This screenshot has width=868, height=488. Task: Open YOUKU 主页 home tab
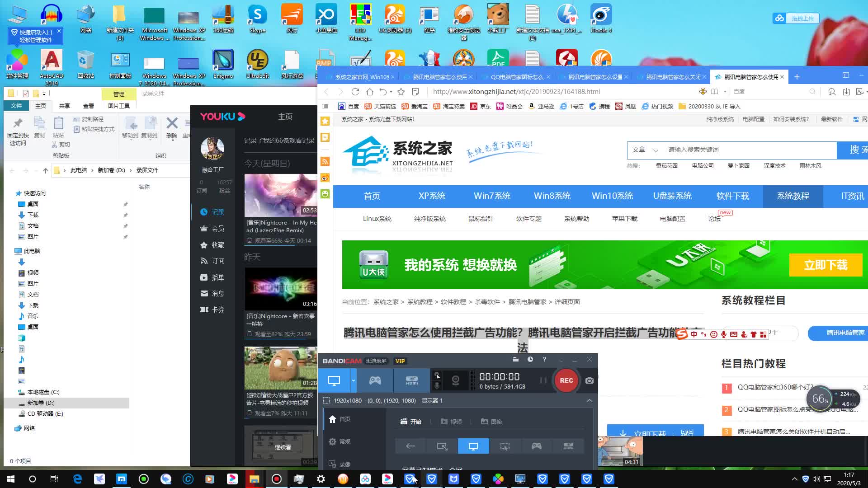(x=285, y=117)
